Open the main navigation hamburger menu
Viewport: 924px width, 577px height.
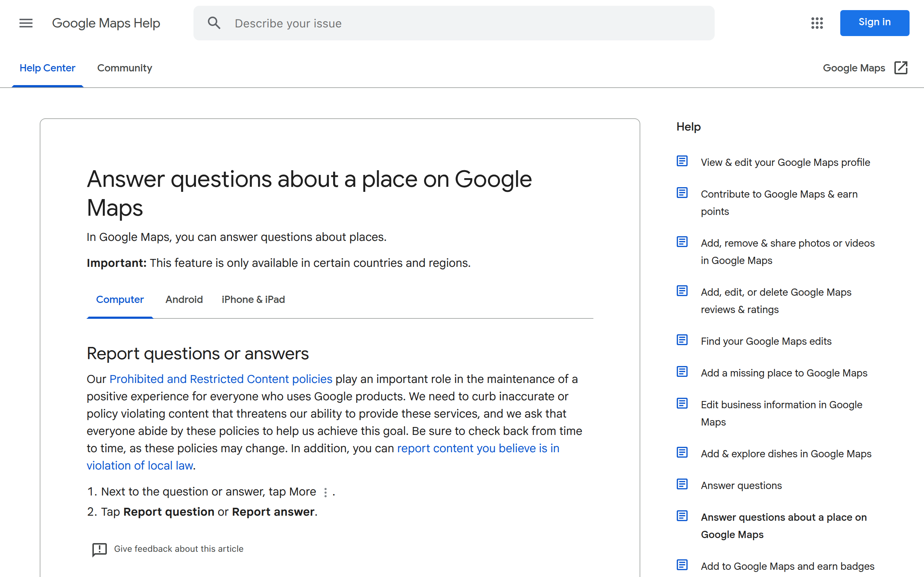point(26,23)
